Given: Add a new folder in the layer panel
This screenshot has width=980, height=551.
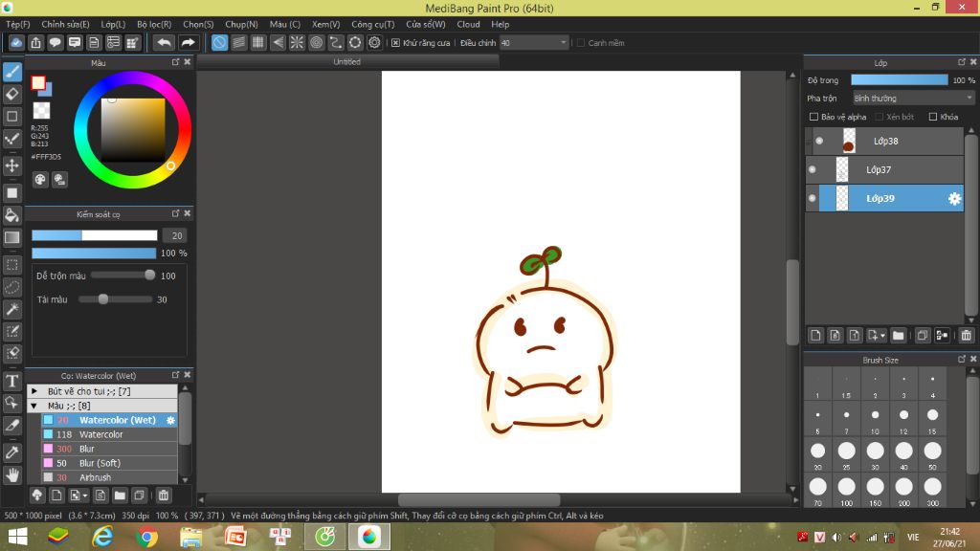Looking at the screenshot, I should (898, 336).
